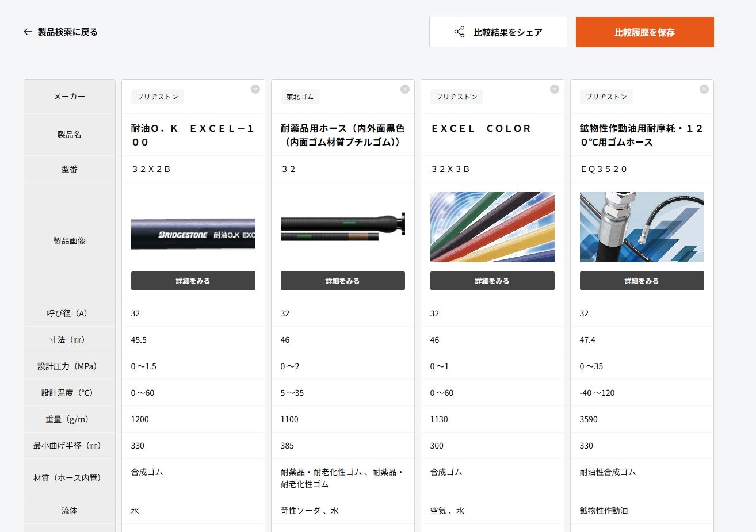Click the 型番 row header
Screen dimensions: 756x532
point(70,169)
